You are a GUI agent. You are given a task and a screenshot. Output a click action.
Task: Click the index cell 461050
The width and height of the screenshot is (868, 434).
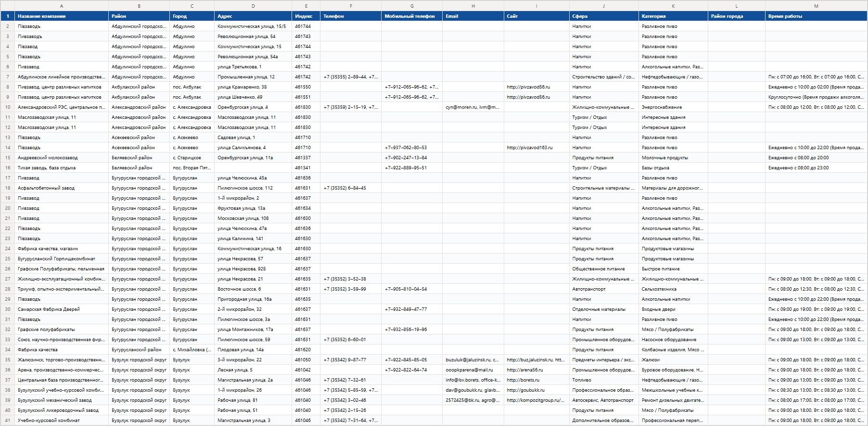point(306,360)
